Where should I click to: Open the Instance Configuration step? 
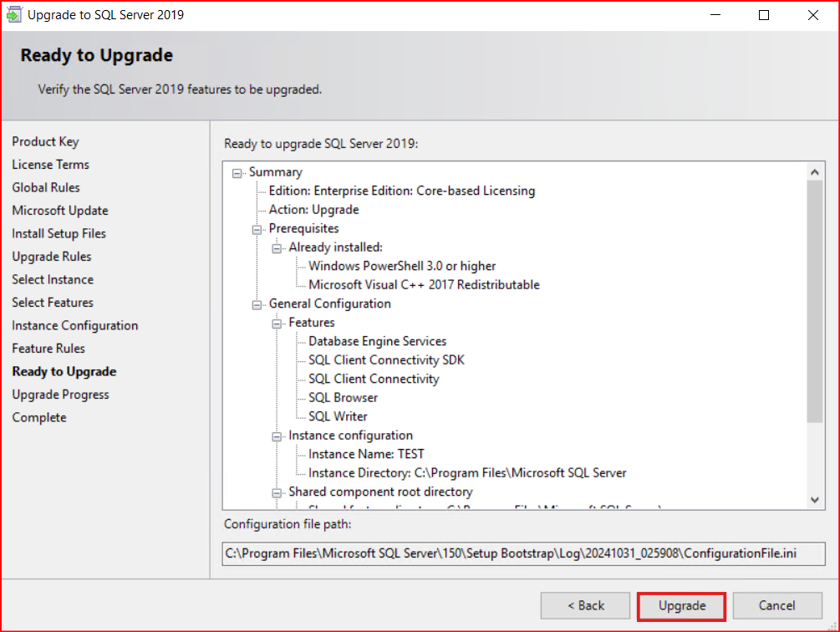click(75, 326)
